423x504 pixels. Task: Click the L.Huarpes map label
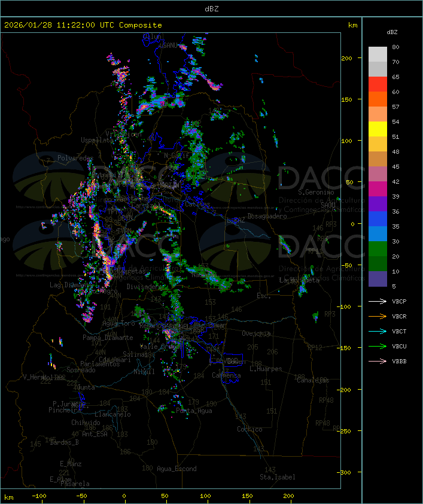coord(266,369)
